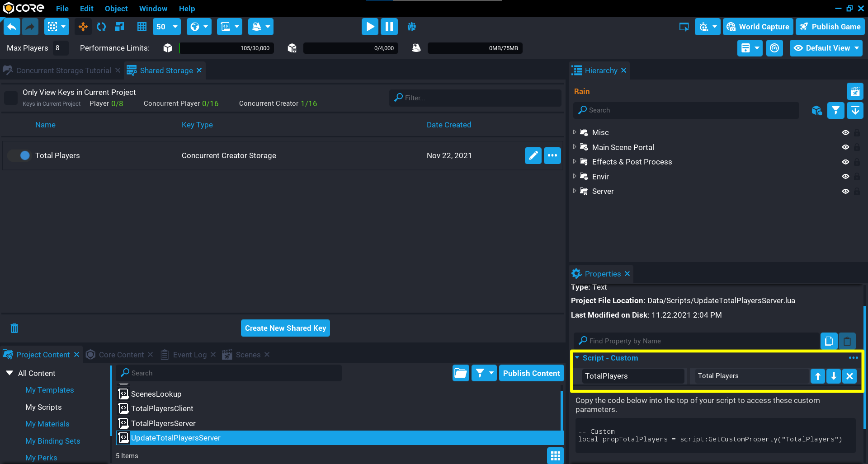This screenshot has width=868, height=464.
Task: Enable Only View Keys in Current Project
Action: pos(10,98)
